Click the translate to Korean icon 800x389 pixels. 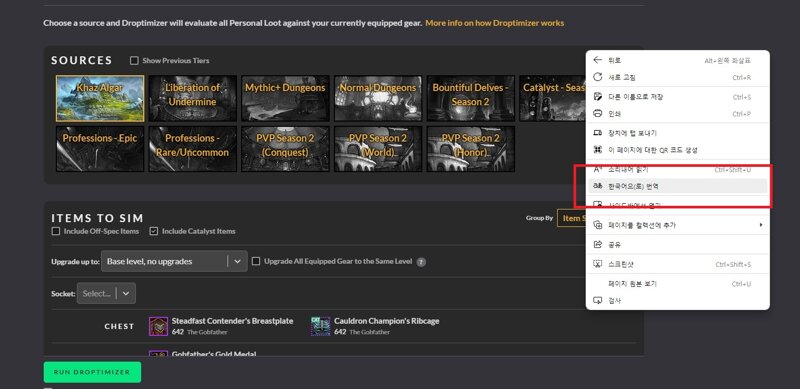pyautogui.click(x=597, y=186)
